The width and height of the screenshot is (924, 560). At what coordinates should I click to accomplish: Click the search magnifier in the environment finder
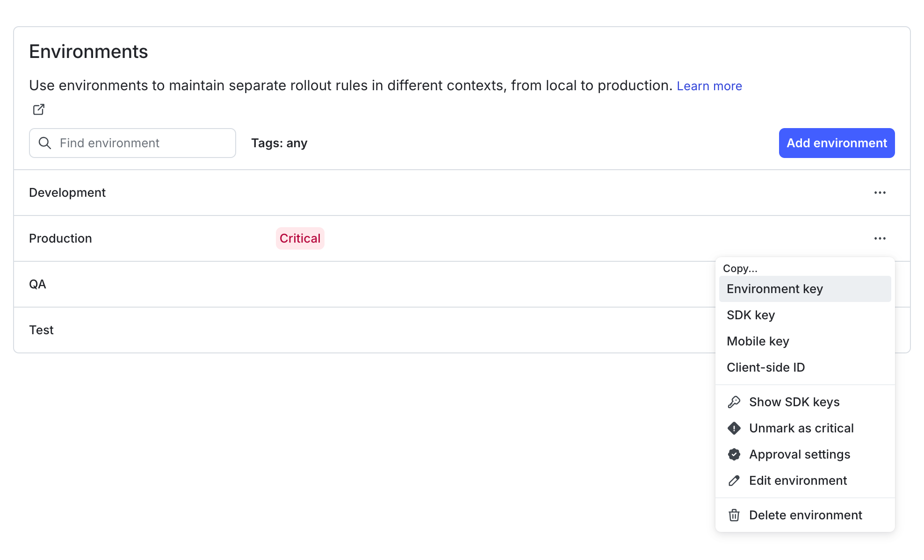point(45,143)
